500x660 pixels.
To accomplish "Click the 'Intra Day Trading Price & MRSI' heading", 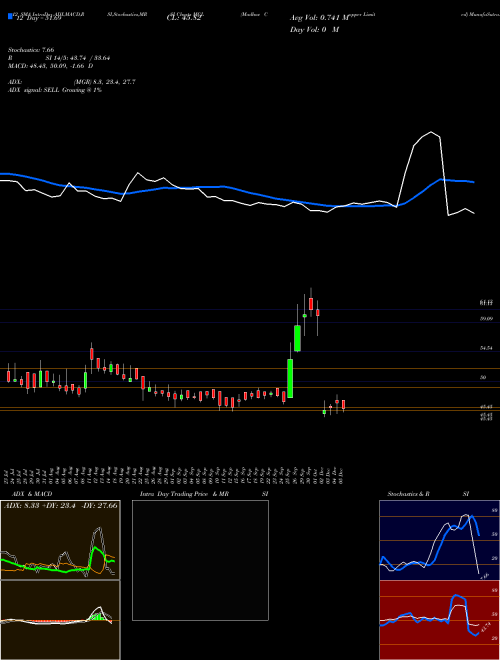I will tap(204, 494).
